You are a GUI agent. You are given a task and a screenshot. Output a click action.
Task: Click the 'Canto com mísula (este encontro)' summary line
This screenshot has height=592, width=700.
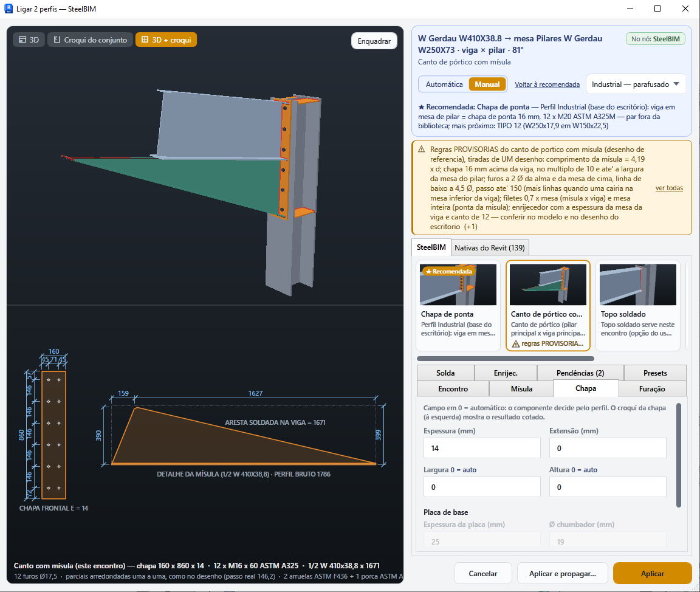pos(196,566)
